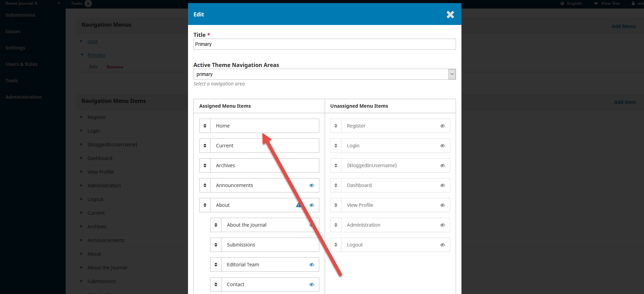
Task: Toggle visibility eye on Contact item
Action: pos(312,284)
